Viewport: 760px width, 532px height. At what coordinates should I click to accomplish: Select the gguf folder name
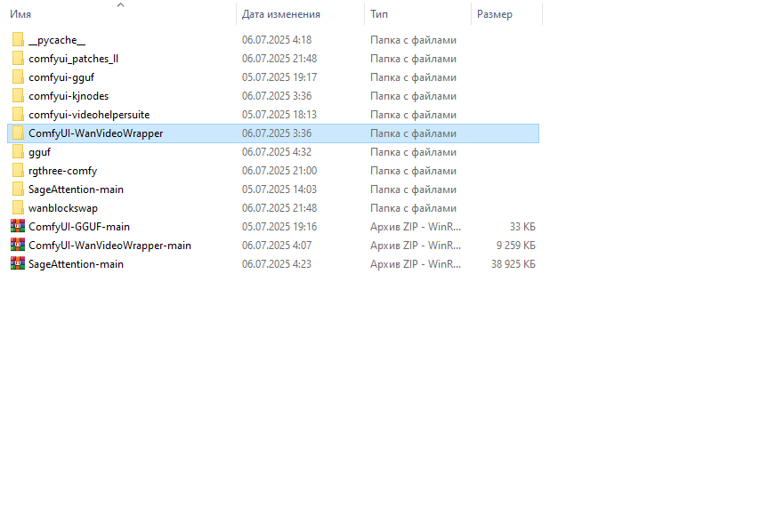[x=39, y=152]
